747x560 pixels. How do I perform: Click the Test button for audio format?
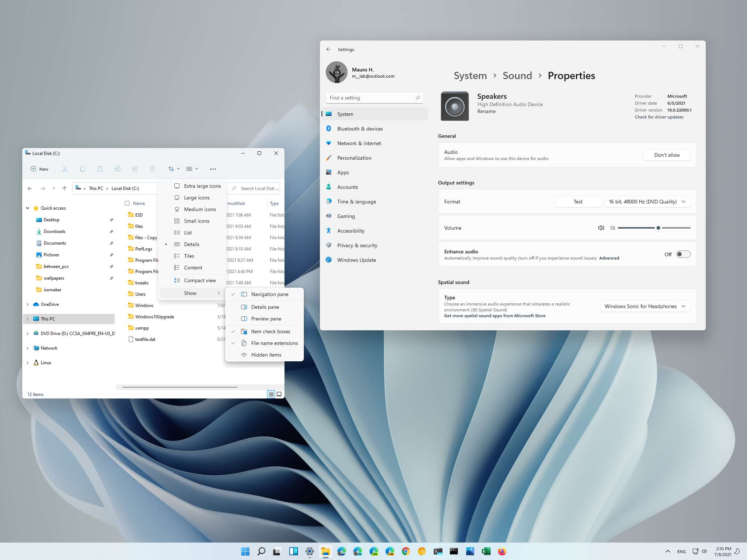578,201
